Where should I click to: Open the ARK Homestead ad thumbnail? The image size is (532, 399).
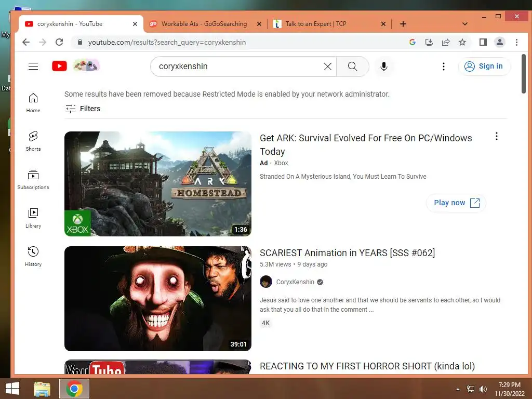click(x=158, y=183)
